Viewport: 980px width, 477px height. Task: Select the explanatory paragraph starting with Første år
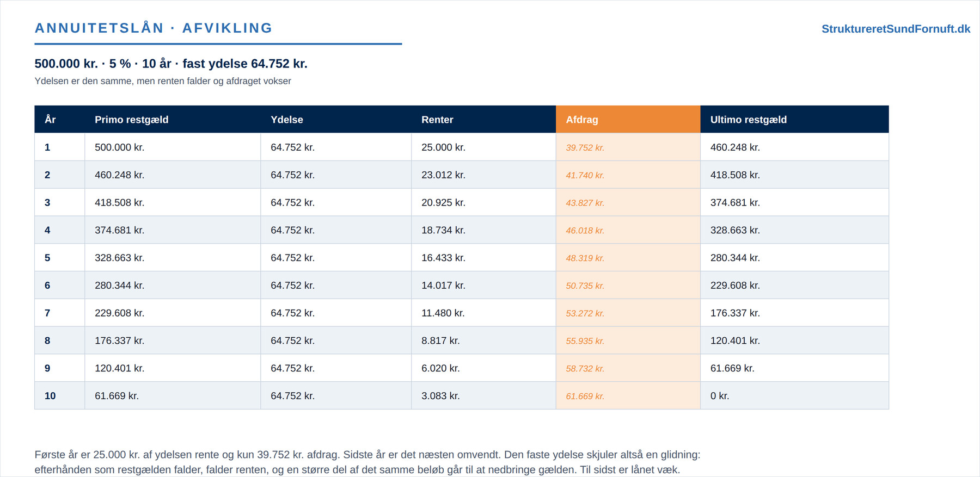367,462
